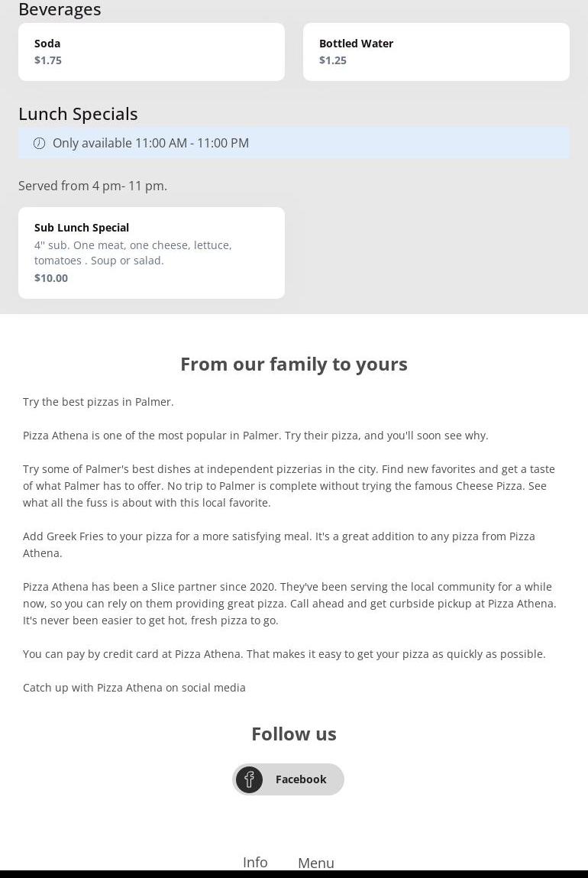Image resolution: width=588 pixels, height=878 pixels.
Task: Click the clock icon in availability banner
Action: click(40, 144)
